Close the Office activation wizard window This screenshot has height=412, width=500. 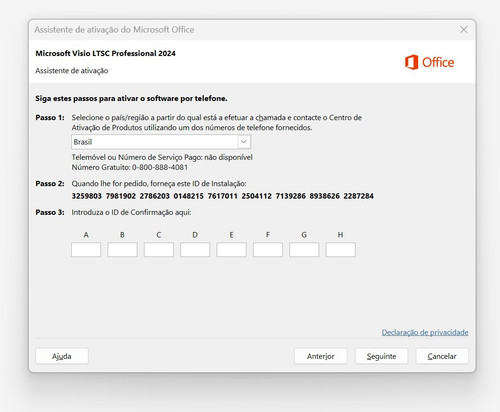(x=464, y=30)
